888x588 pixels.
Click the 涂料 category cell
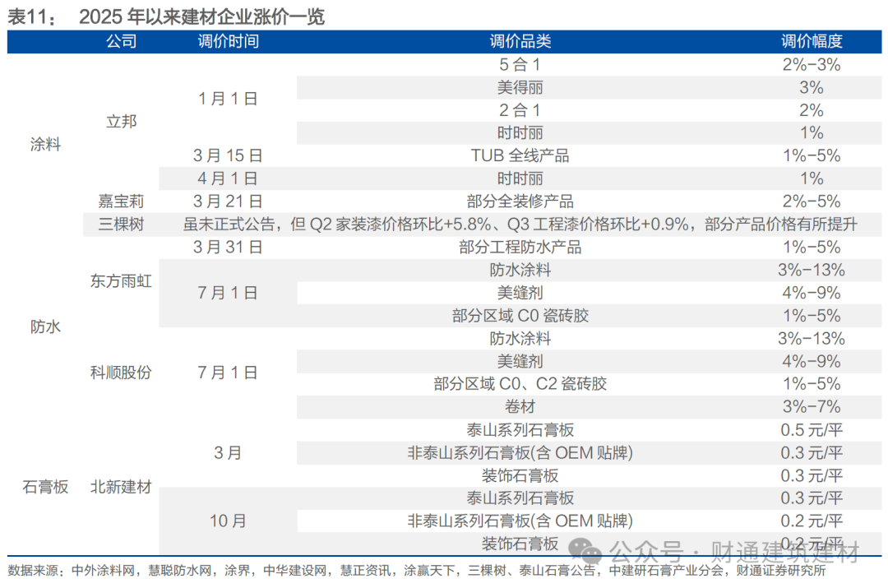click(x=45, y=144)
